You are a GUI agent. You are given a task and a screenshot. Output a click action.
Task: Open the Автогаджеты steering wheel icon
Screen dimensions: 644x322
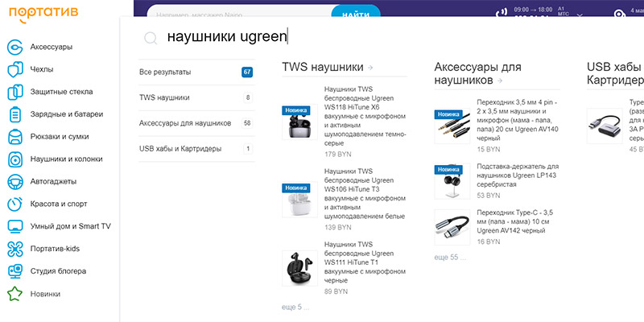15,182
